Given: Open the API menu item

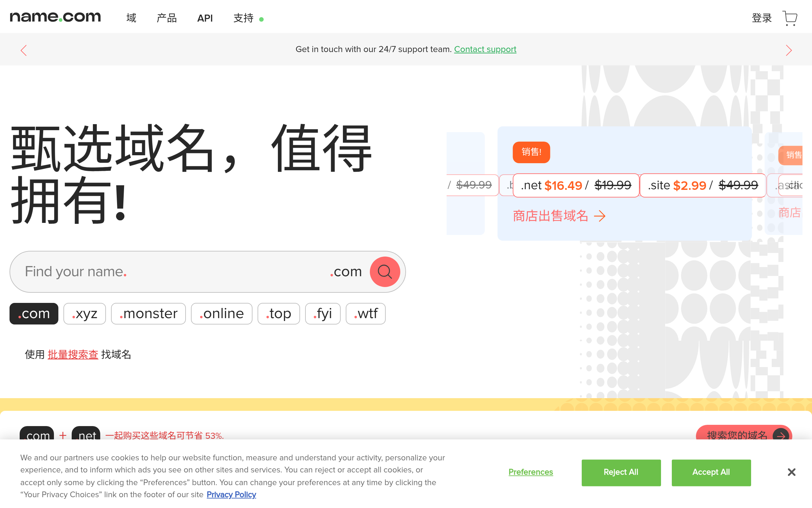Looking at the screenshot, I should 205,18.
